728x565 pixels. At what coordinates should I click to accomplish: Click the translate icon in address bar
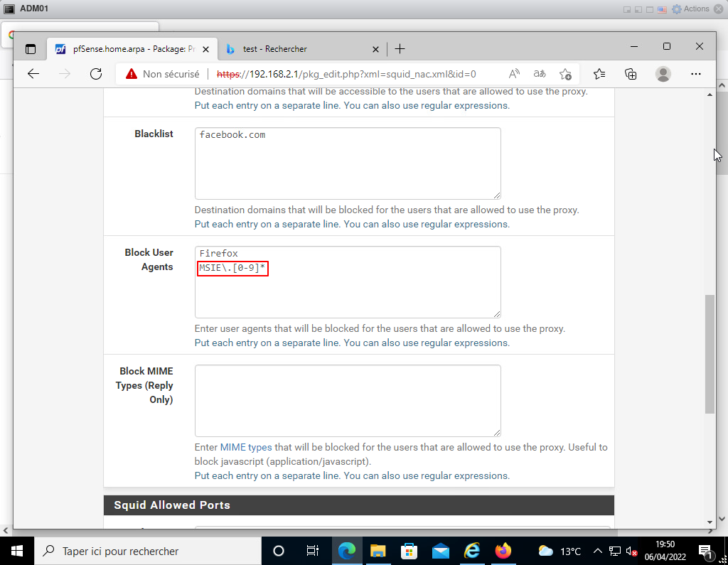coord(540,74)
